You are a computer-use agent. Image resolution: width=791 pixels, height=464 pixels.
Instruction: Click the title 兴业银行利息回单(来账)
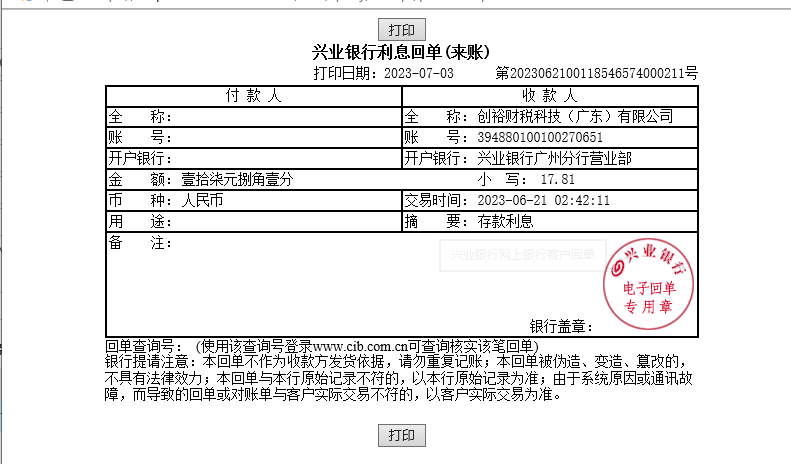click(401, 52)
